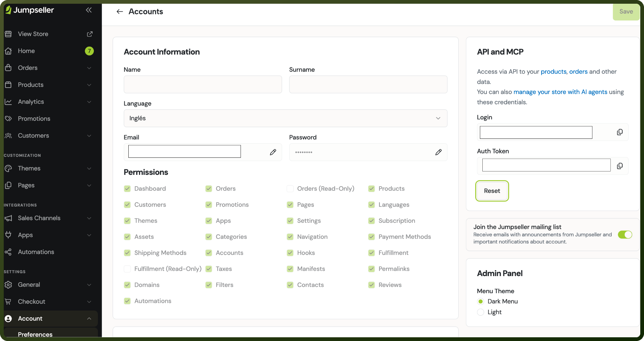
Task: Click the Name input field
Action: pyautogui.click(x=203, y=84)
